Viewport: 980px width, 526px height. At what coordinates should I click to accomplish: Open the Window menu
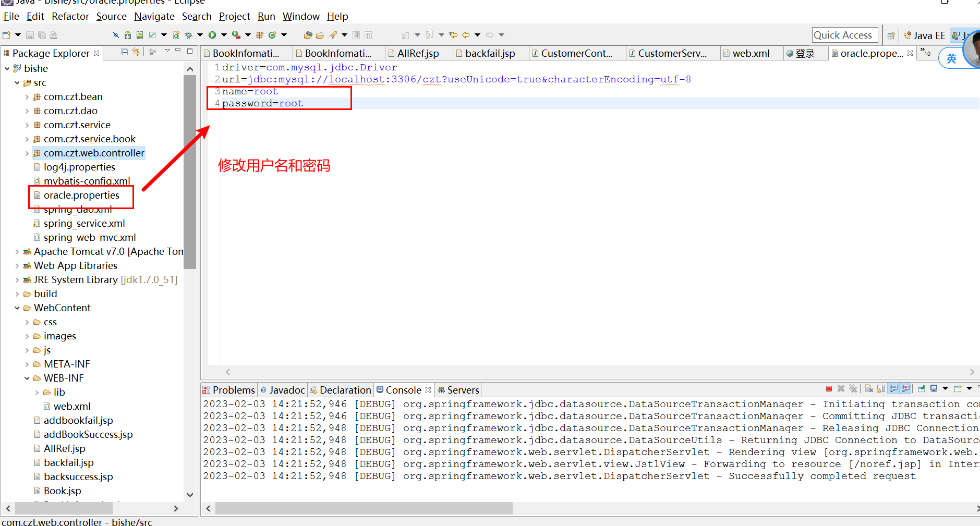pos(301,16)
